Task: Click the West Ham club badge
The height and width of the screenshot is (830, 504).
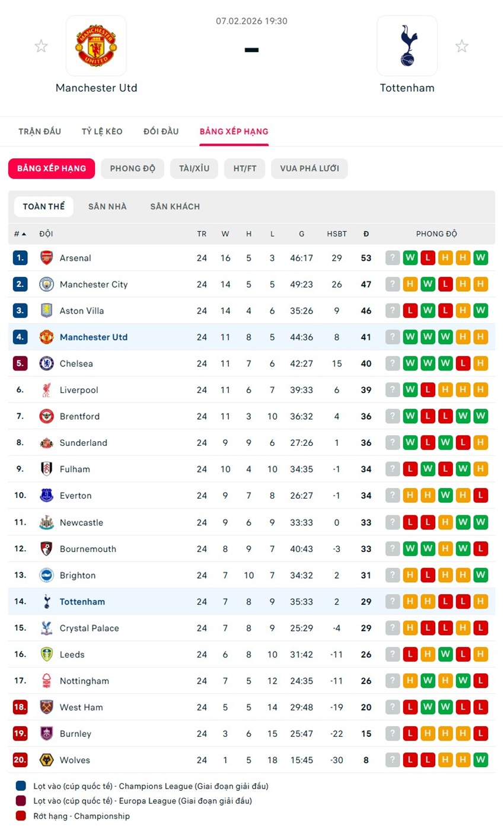Action: [x=46, y=707]
